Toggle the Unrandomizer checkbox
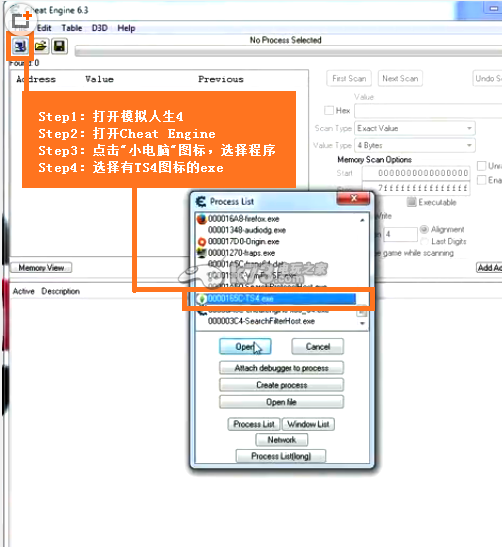502x547 pixels. (x=481, y=165)
